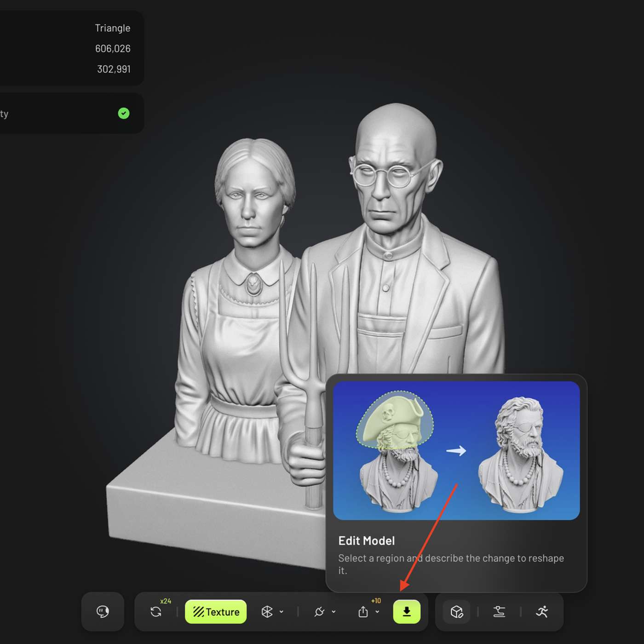Viewport: 644px width, 644px height.
Task: Expand the share options chevron
Action: (377, 612)
